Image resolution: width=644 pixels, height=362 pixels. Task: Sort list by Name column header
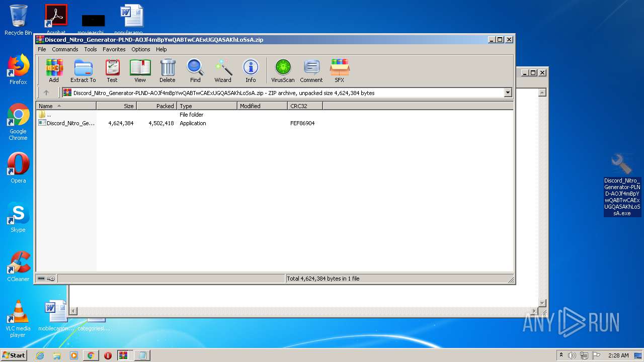(x=66, y=106)
